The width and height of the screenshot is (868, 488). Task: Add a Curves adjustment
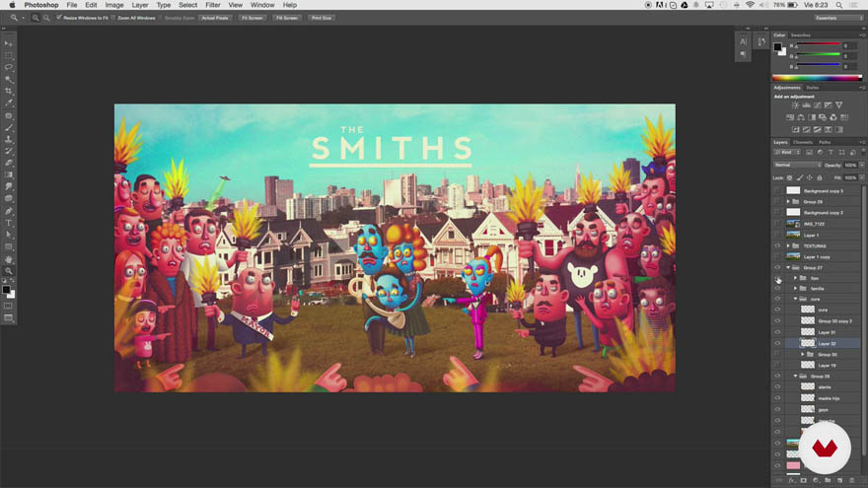click(817, 105)
